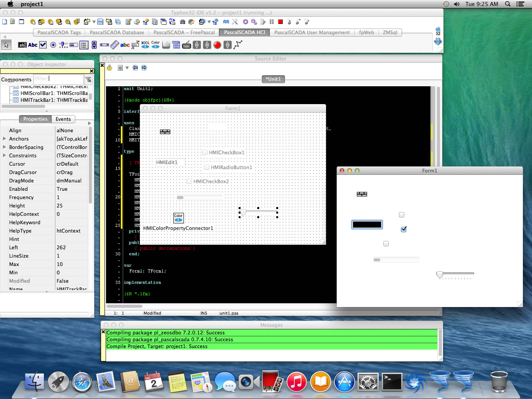Viewport: 532px width, 399px height.
Task: Toggle HMICheckBox1 on designer form
Action: click(x=205, y=152)
